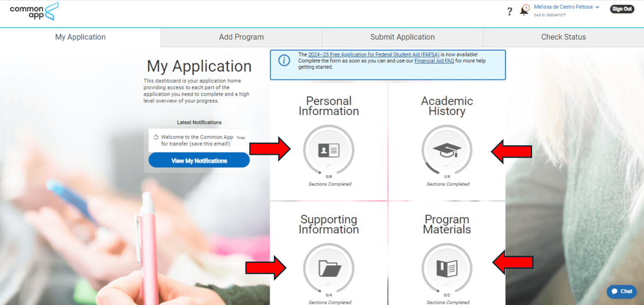Open the Personal Information ID card icon
Viewport: 644px width, 305px height.
328,150
